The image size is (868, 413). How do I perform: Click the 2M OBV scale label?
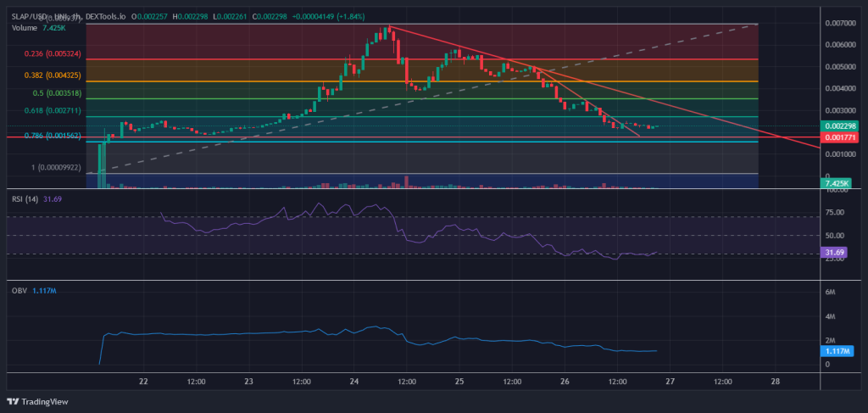[830, 340]
